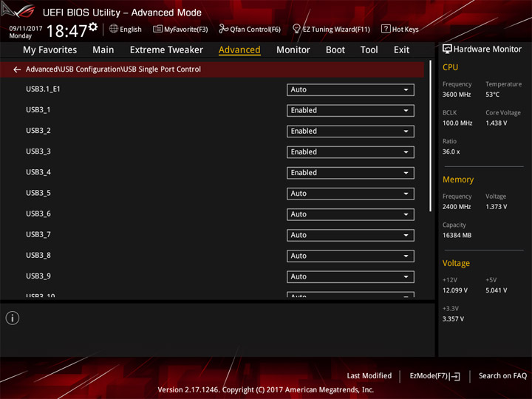532x399 pixels.
Task: Select the USB3_1 row label
Action: 38,110
